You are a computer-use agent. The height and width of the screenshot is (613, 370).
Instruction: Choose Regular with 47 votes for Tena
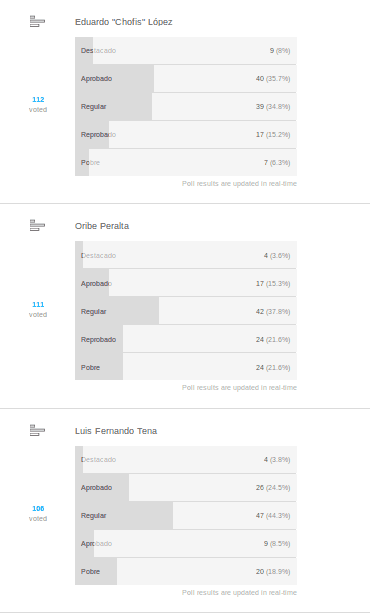186,516
